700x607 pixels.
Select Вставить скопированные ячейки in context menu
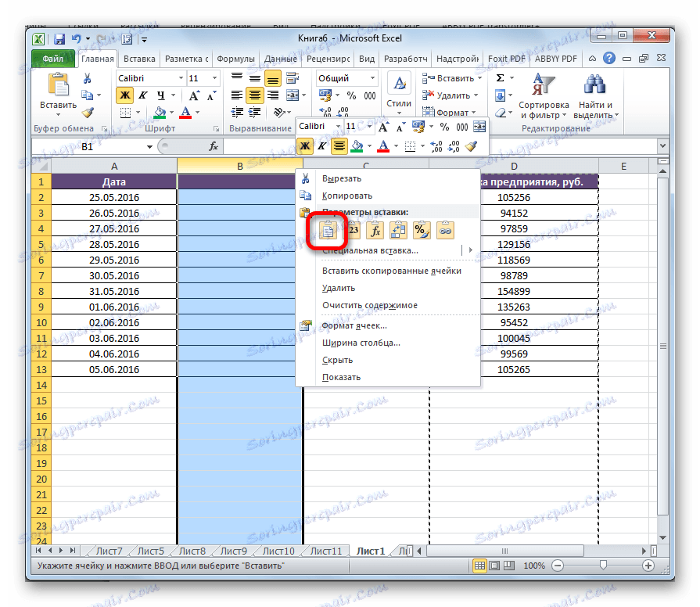[392, 271]
